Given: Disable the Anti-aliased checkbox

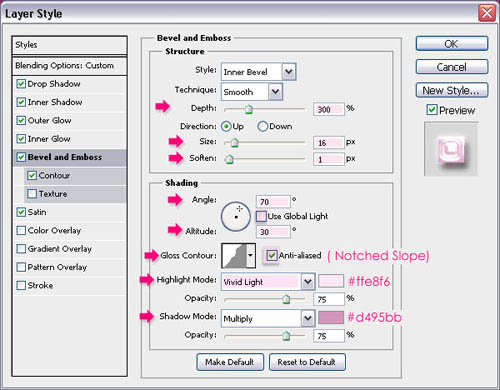Looking at the screenshot, I should pos(272,256).
